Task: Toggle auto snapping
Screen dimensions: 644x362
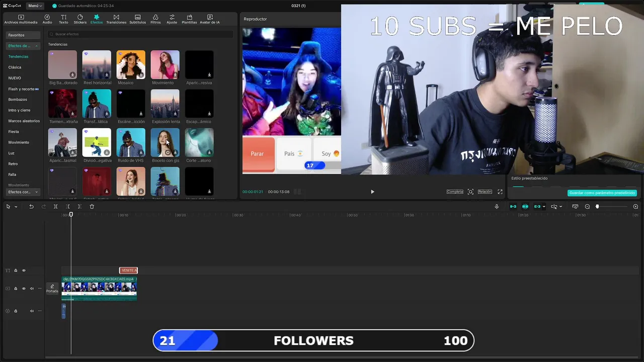Action: (x=525, y=207)
